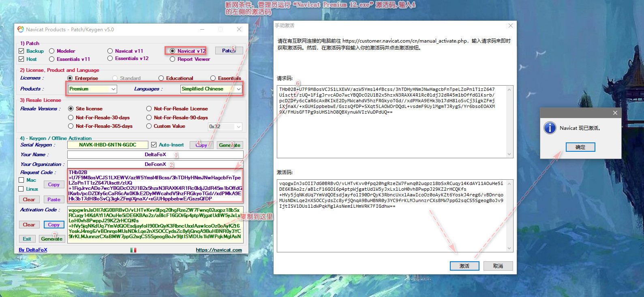Click the 取消 cancel button
Viewport: 644px width, 297px height.
498,266
